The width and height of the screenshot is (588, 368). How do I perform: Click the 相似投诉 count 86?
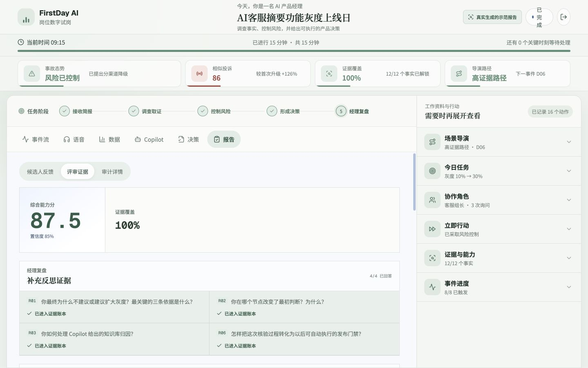tap(216, 78)
